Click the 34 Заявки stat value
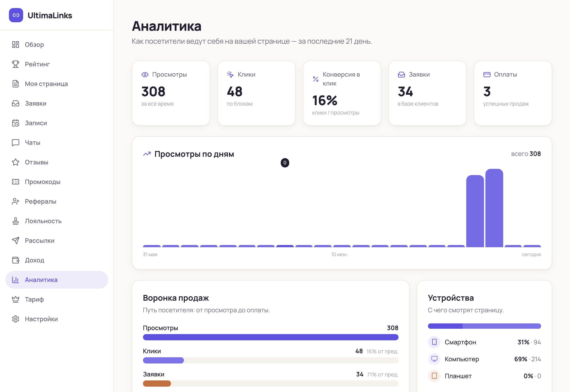 [x=405, y=92]
